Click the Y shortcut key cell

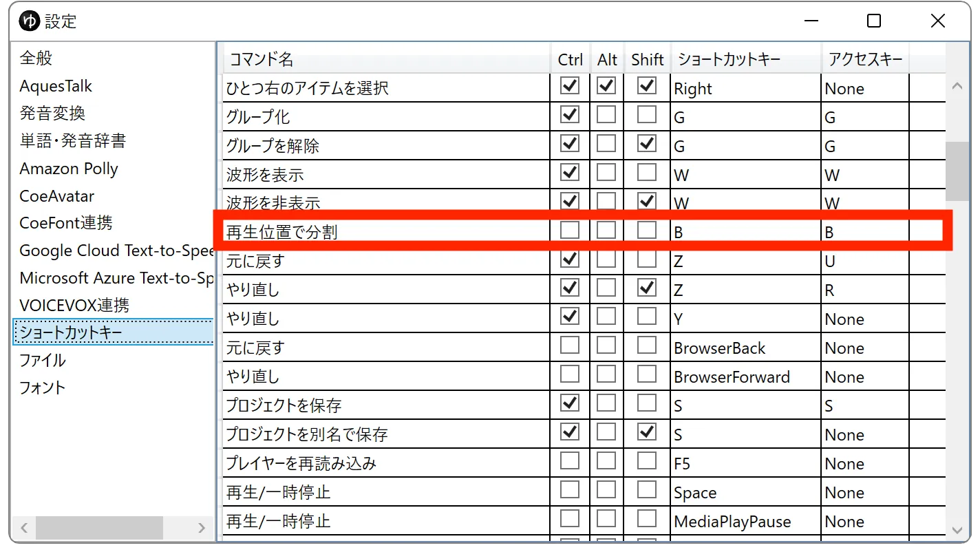point(746,319)
